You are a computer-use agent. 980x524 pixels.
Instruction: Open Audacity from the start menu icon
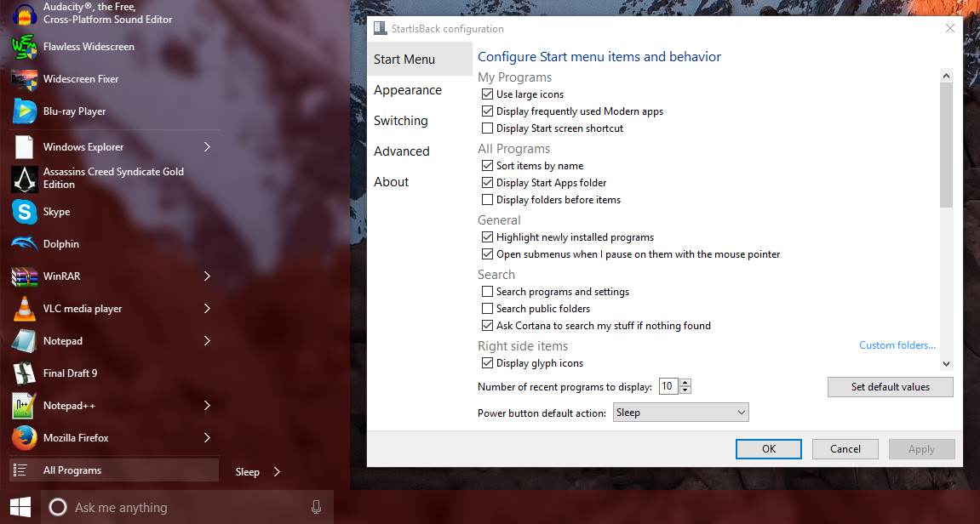click(x=25, y=14)
